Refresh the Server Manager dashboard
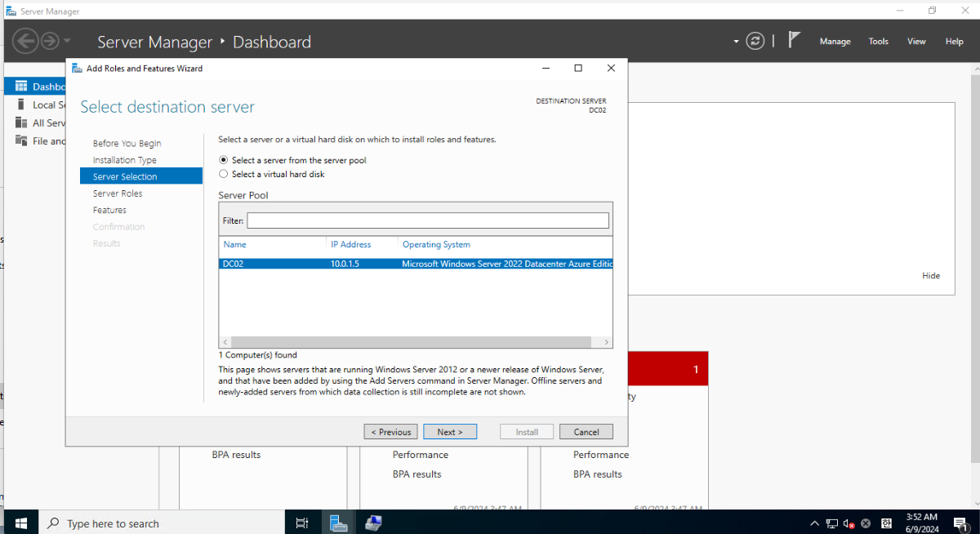Screen dimensions: 980x534 pyautogui.click(x=756, y=41)
